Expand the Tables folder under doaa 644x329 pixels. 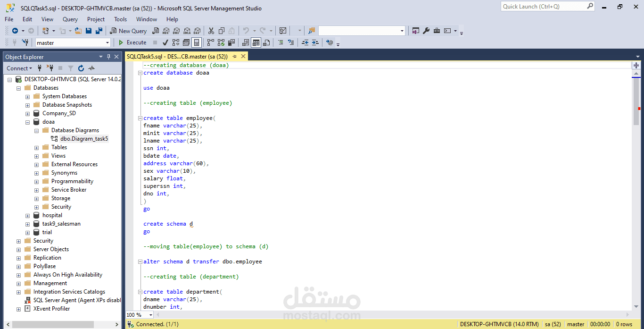pos(37,147)
